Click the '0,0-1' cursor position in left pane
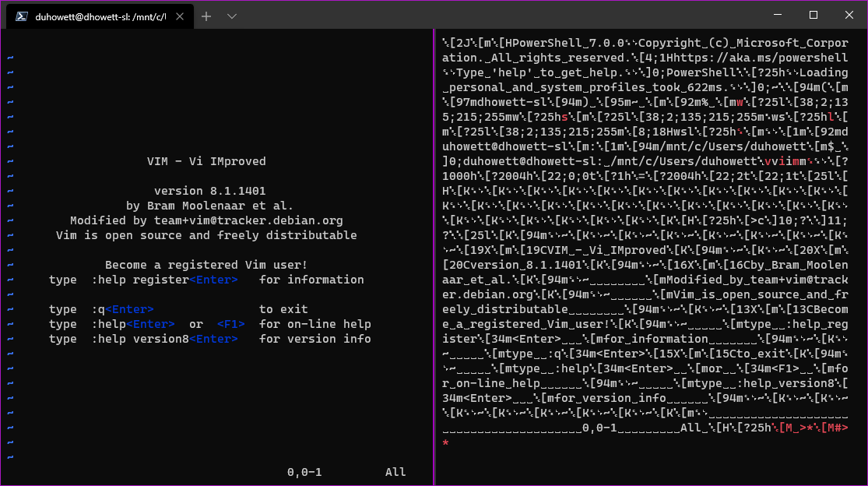Screen dimensions: 868x486 coord(304,472)
